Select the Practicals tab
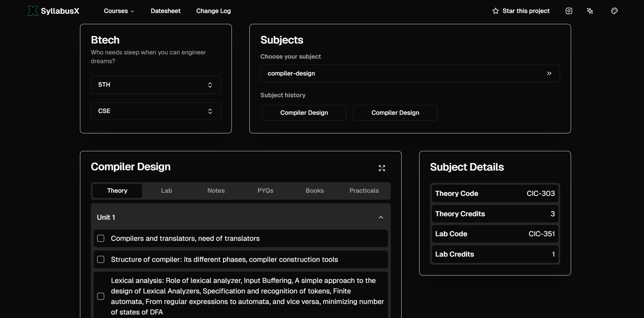This screenshot has width=644, height=318. point(364,191)
